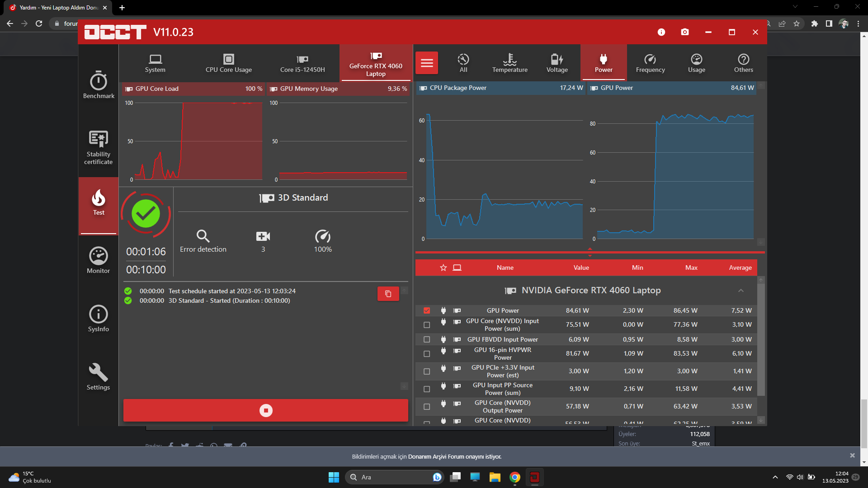
Task: Open the red hamburger menu
Action: pos(427,63)
